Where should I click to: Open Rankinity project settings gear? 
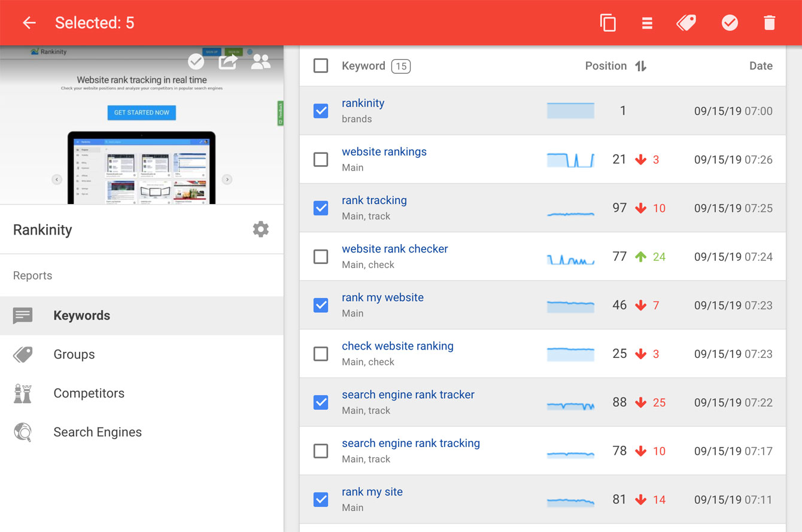(260, 229)
